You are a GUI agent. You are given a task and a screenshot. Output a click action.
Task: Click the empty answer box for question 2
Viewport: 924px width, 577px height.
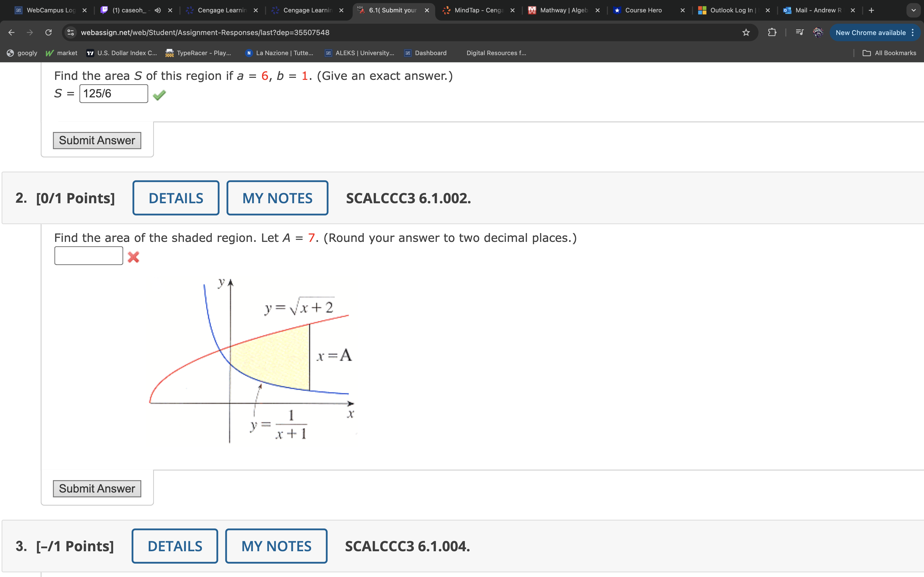coord(89,256)
